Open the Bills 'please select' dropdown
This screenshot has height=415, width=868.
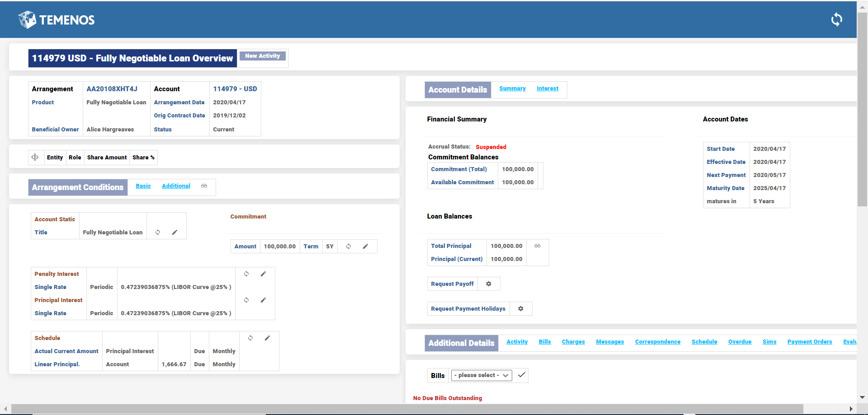pyautogui.click(x=481, y=376)
